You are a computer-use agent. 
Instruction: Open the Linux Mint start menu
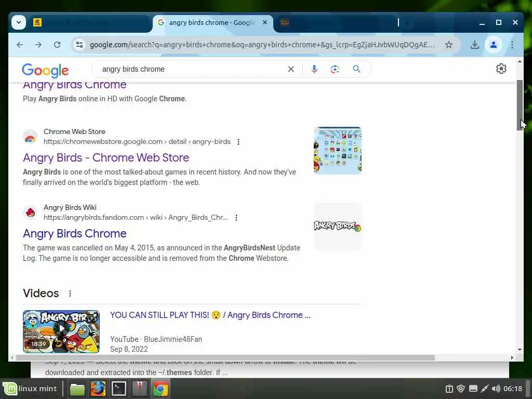(x=31, y=389)
